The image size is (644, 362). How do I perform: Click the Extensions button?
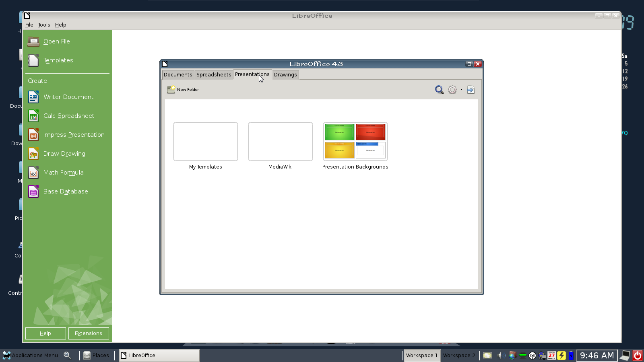89,333
